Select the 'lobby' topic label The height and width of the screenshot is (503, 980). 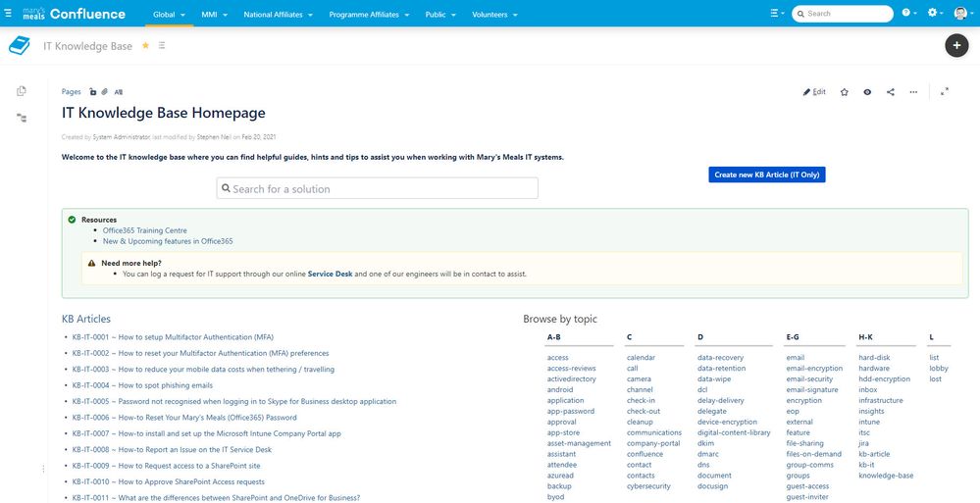click(x=938, y=368)
